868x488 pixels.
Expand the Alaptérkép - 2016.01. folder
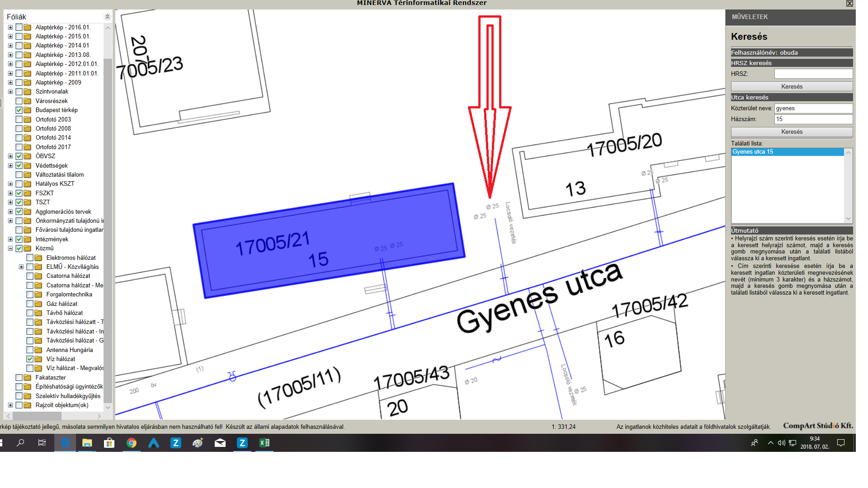point(10,28)
